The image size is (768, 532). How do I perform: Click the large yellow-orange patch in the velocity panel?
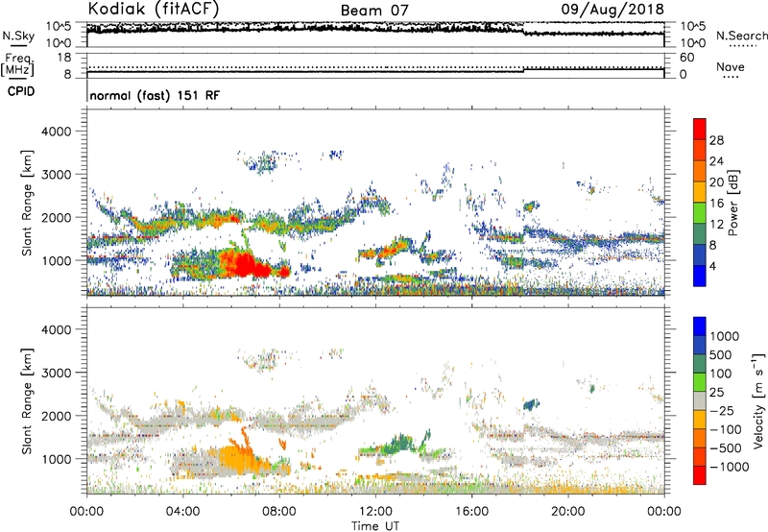point(239,460)
